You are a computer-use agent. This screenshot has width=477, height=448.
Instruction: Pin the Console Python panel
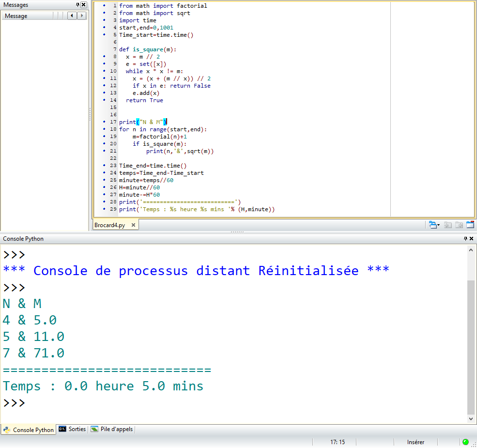point(465,239)
